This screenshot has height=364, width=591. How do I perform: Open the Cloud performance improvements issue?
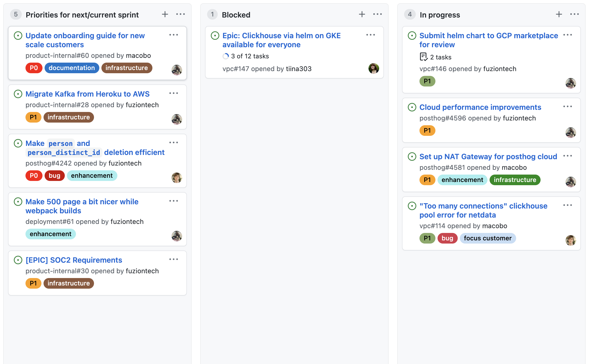pyautogui.click(x=480, y=107)
